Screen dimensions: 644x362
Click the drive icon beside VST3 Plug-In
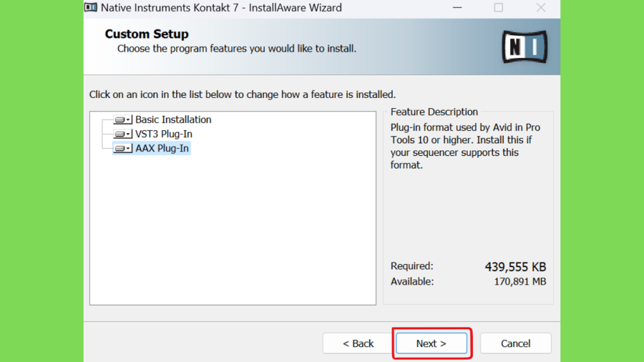click(119, 134)
